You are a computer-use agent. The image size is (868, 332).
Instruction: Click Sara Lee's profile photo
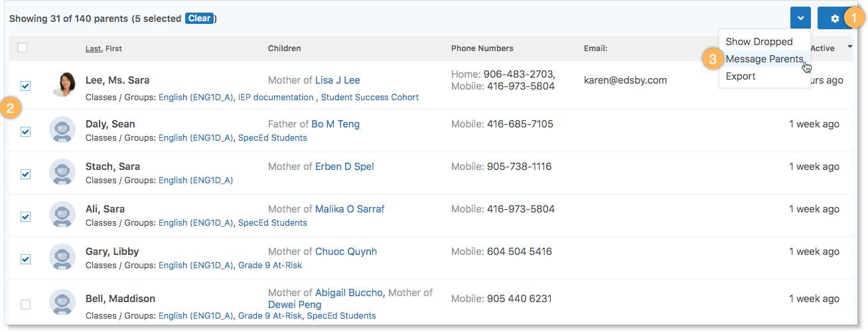point(62,85)
